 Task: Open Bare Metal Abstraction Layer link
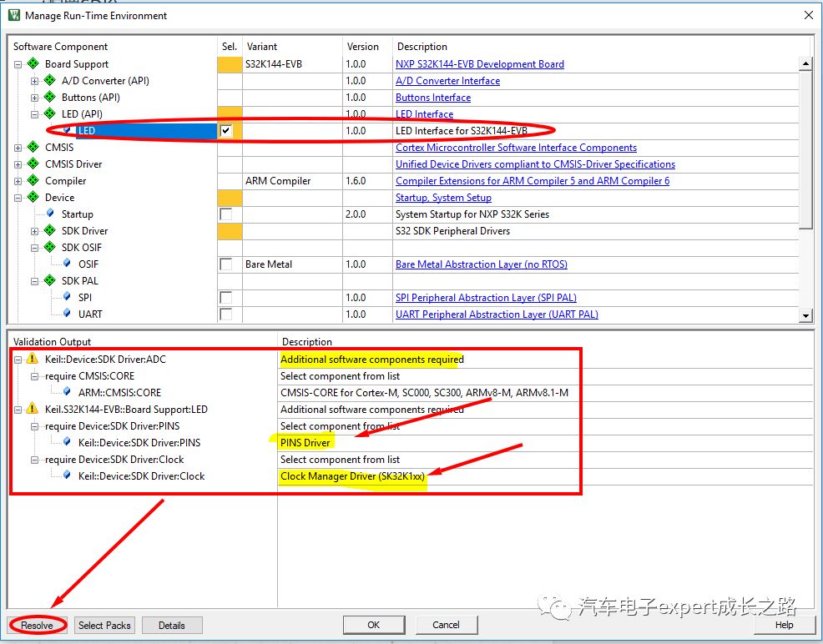[482, 264]
